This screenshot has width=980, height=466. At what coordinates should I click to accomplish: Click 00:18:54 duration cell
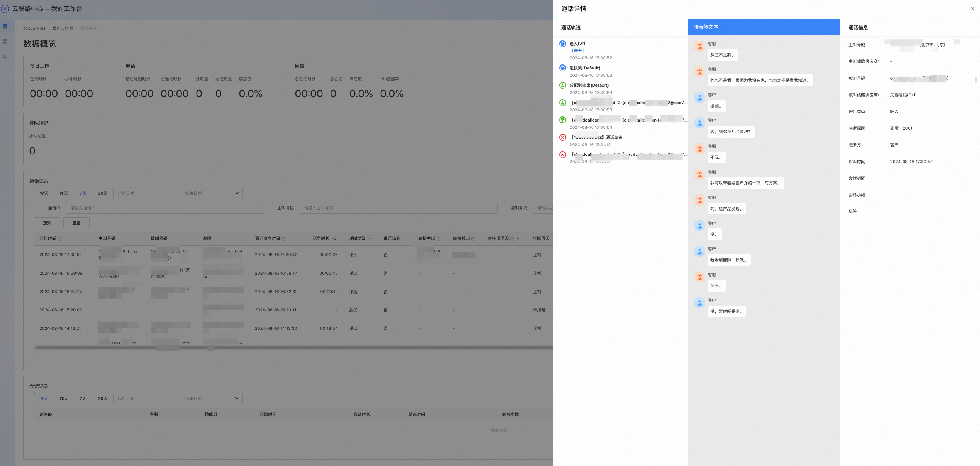point(329,328)
